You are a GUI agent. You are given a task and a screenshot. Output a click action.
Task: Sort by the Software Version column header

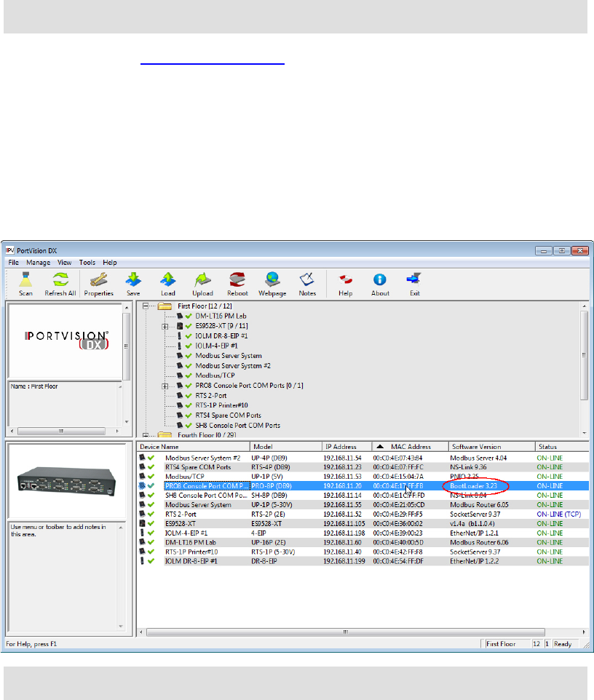(x=492, y=447)
